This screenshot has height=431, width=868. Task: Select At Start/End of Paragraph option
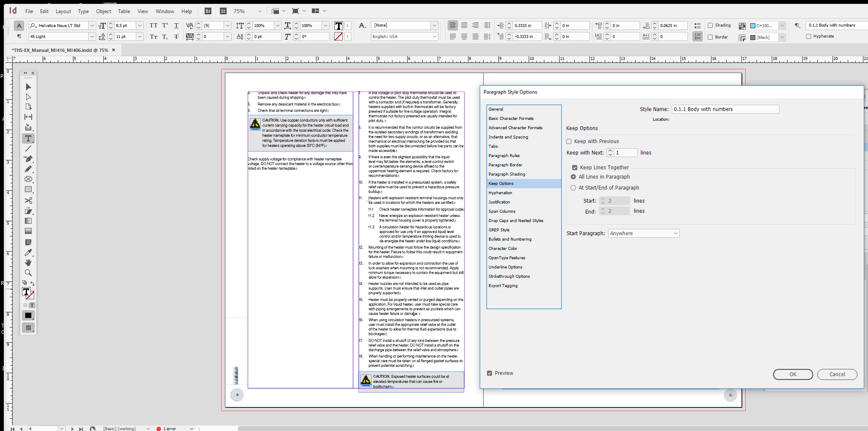pyautogui.click(x=573, y=188)
